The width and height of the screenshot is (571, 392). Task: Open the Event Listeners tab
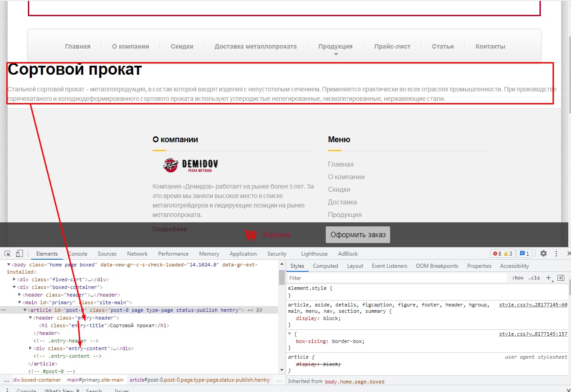(390, 266)
